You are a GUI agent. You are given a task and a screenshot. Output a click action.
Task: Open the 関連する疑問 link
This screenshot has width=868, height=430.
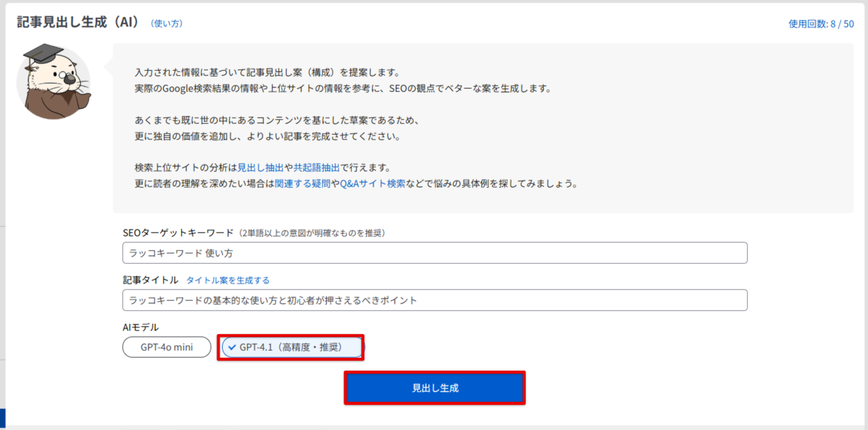pos(303,184)
